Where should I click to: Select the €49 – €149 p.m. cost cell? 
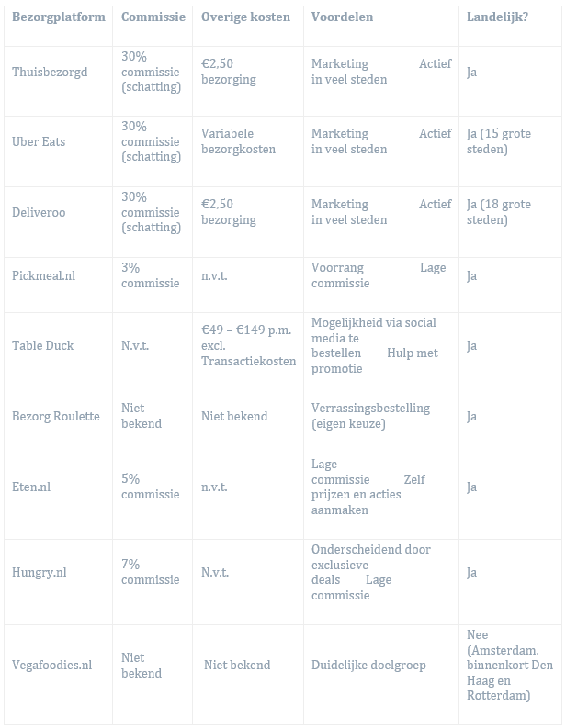pos(248,346)
